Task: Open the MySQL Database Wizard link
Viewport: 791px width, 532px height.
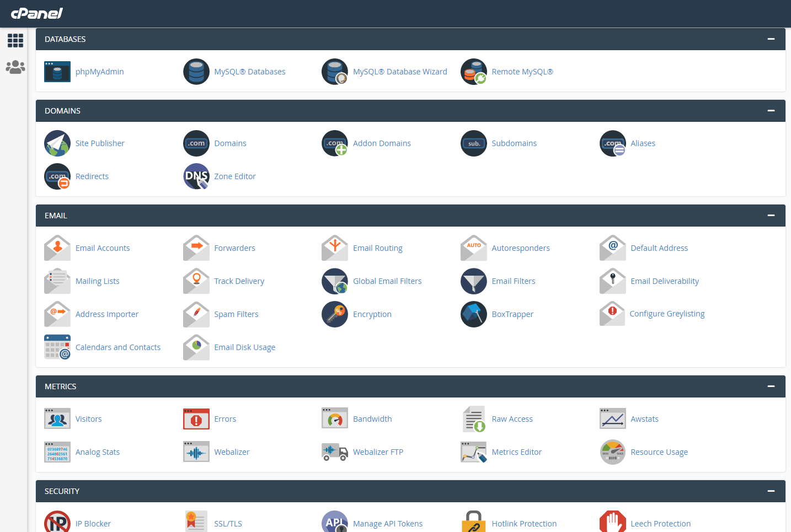Action: 400,72
